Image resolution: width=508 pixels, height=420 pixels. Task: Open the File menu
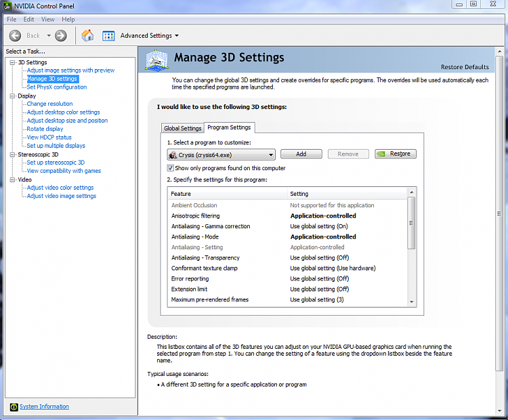pos(12,20)
